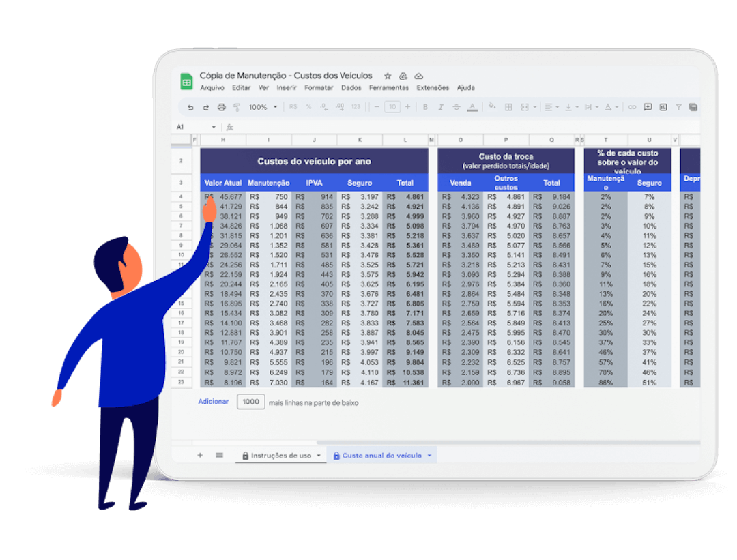The image size is (737, 560).
Task: Insert a comment
Action: (x=648, y=107)
